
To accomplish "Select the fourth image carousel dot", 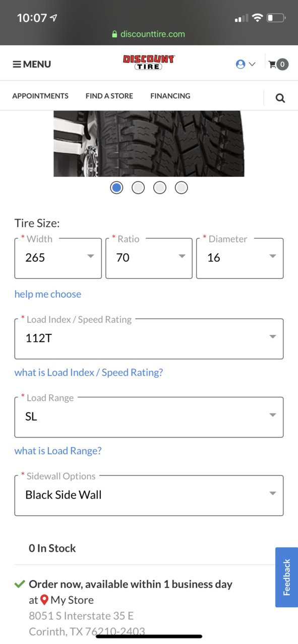I will [x=182, y=188].
